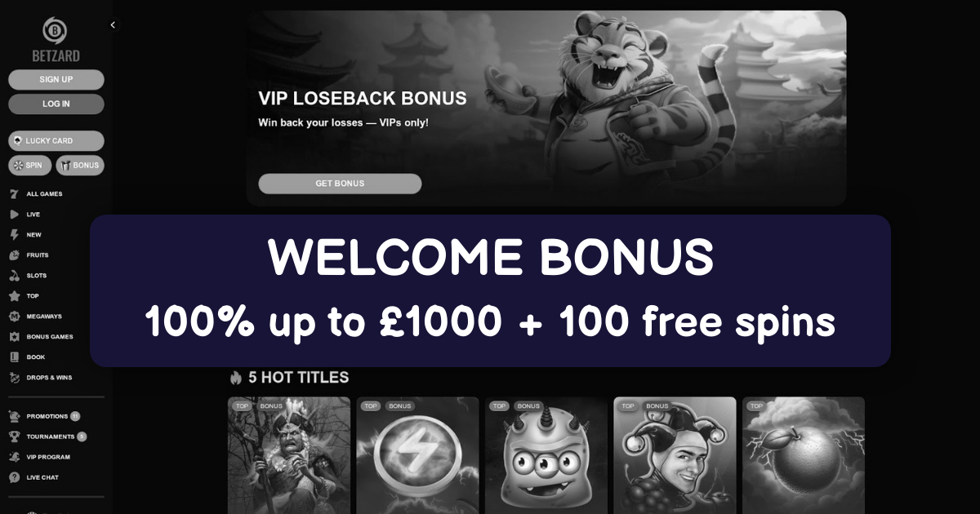Collapse the sidebar with the chevron arrow
The height and width of the screenshot is (514, 980).
point(113,25)
